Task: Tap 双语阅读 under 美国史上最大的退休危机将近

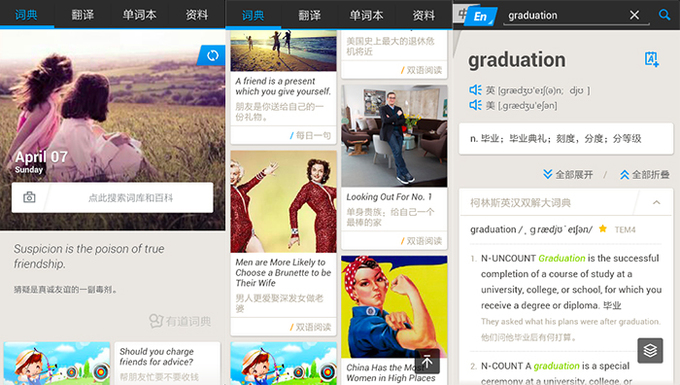Action: [422, 70]
